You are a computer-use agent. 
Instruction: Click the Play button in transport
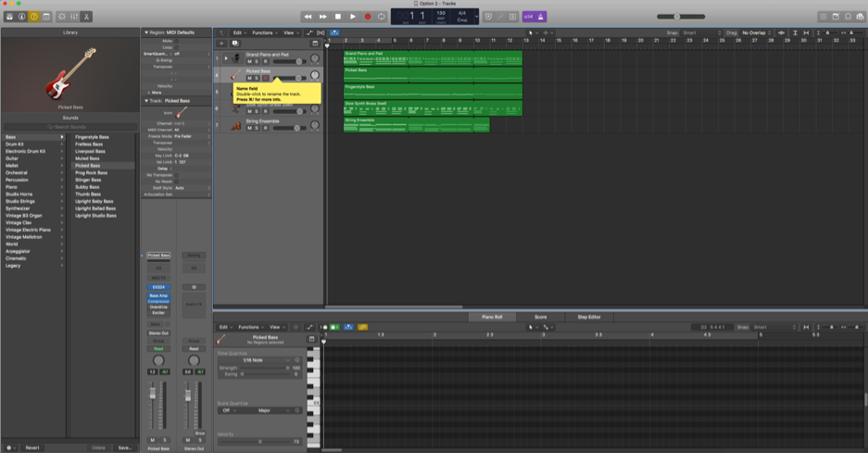352,17
